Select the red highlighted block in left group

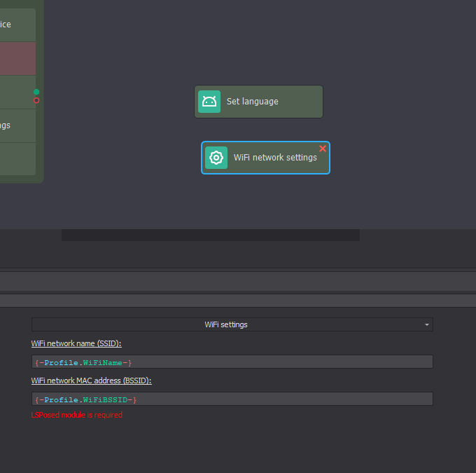click(17, 59)
